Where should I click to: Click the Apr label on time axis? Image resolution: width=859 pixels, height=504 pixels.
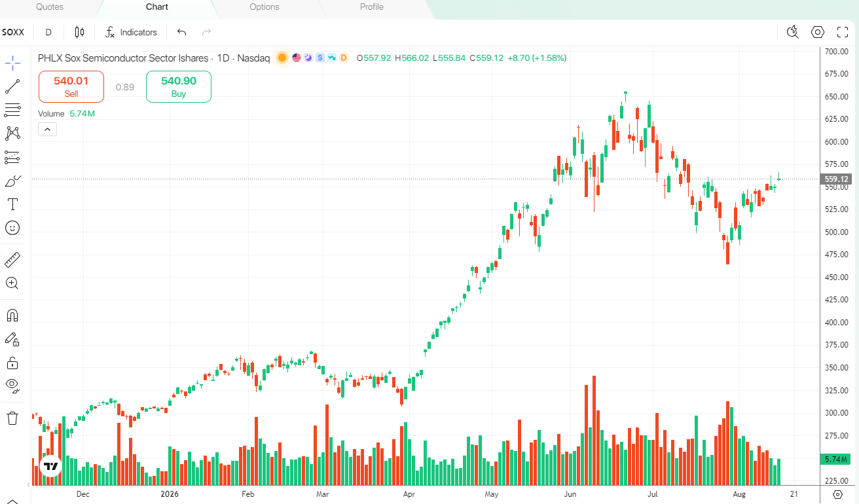coord(409,494)
